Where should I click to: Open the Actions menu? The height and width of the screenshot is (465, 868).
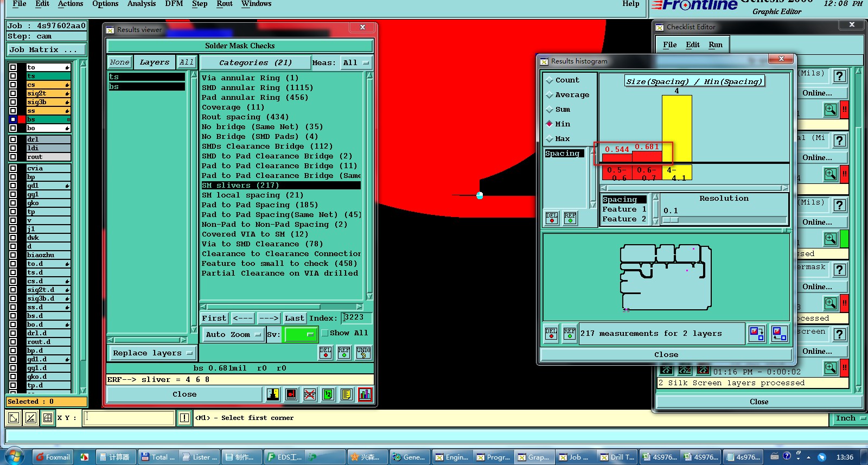[71, 4]
